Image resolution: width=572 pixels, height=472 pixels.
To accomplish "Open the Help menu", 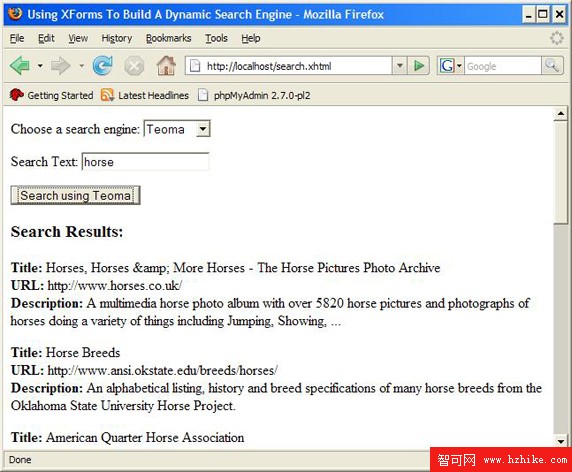I will (x=251, y=38).
